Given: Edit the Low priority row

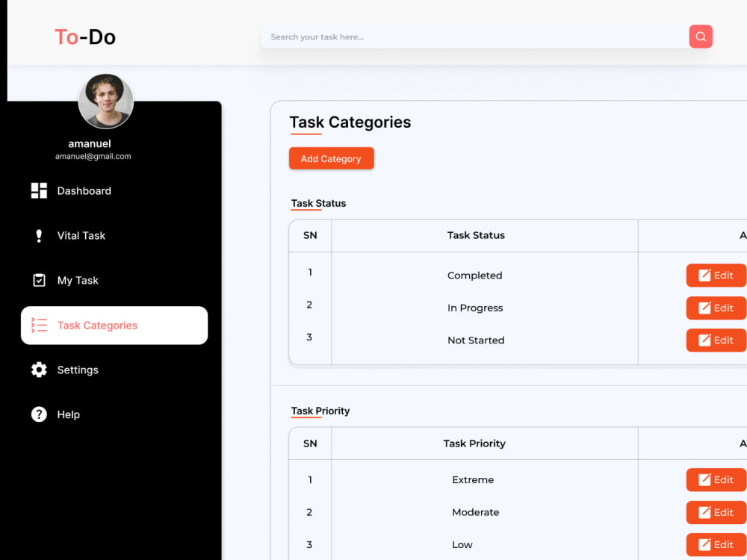Looking at the screenshot, I should pos(716,545).
